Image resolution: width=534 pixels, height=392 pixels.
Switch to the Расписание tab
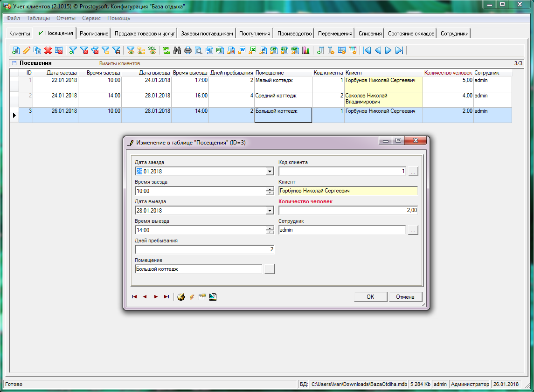click(x=94, y=34)
